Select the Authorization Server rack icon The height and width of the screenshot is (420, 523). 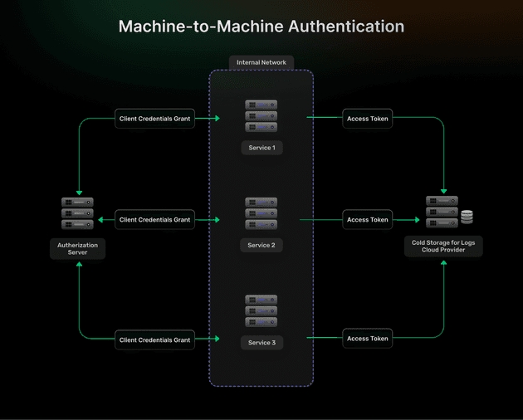point(77,213)
